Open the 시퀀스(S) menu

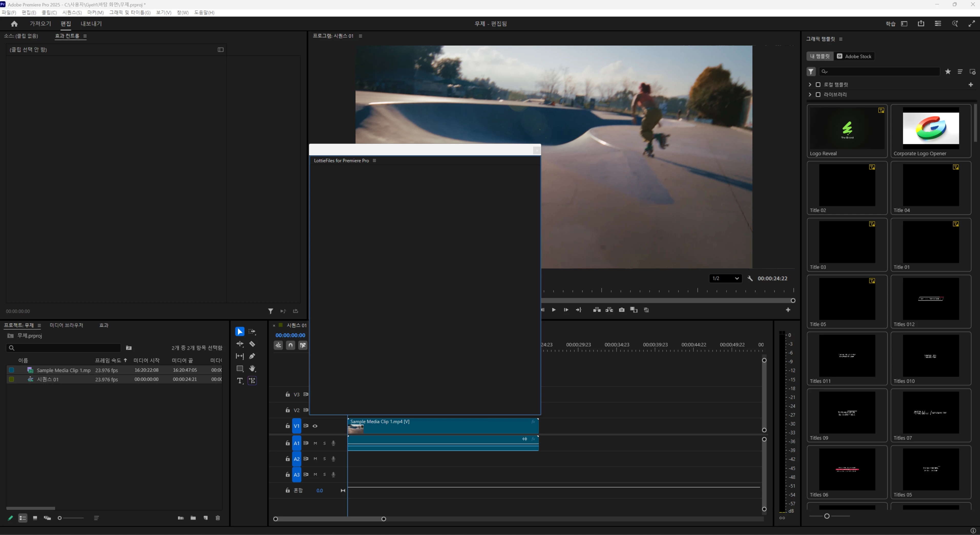click(x=72, y=13)
